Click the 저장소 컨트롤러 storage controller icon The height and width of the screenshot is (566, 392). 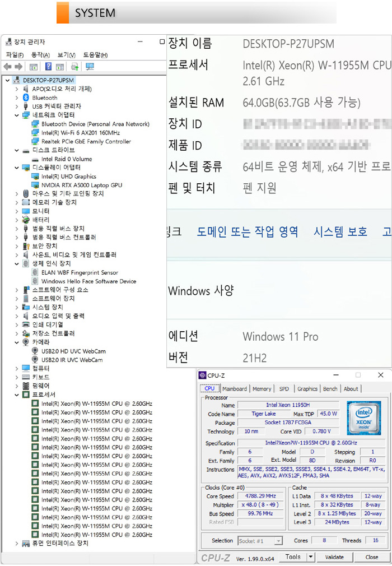click(26, 333)
